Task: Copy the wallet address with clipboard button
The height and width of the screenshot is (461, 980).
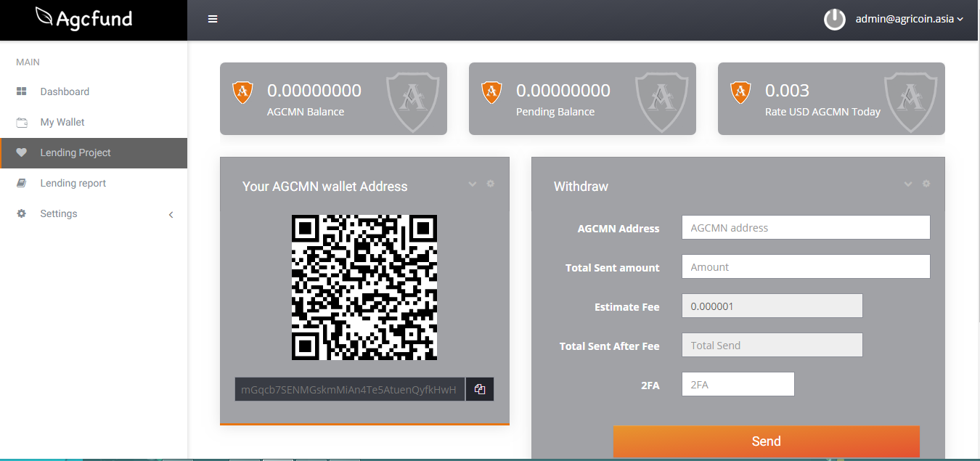Action: click(x=480, y=389)
